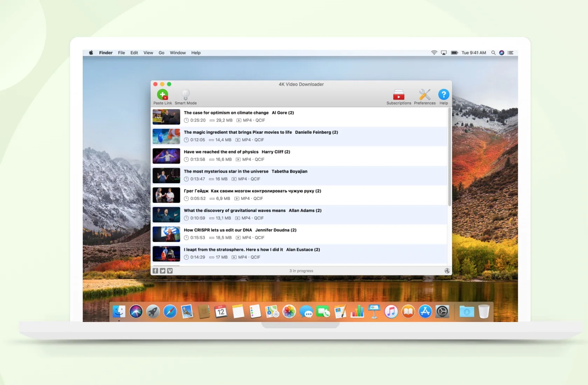This screenshot has height=385, width=588.
Task: Open Messages in the Dock
Action: (x=306, y=311)
